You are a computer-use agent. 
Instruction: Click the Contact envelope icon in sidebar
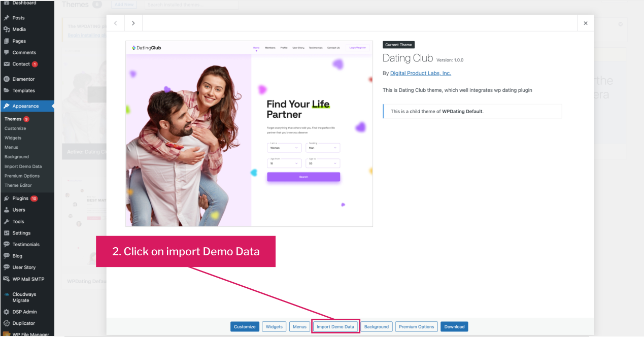tap(7, 64)
